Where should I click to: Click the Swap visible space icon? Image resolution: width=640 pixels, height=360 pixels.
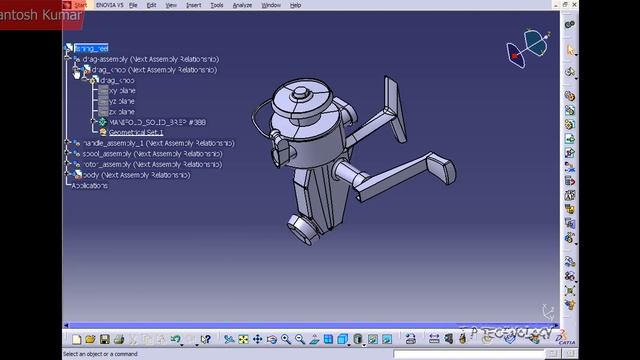pos(387,339)
